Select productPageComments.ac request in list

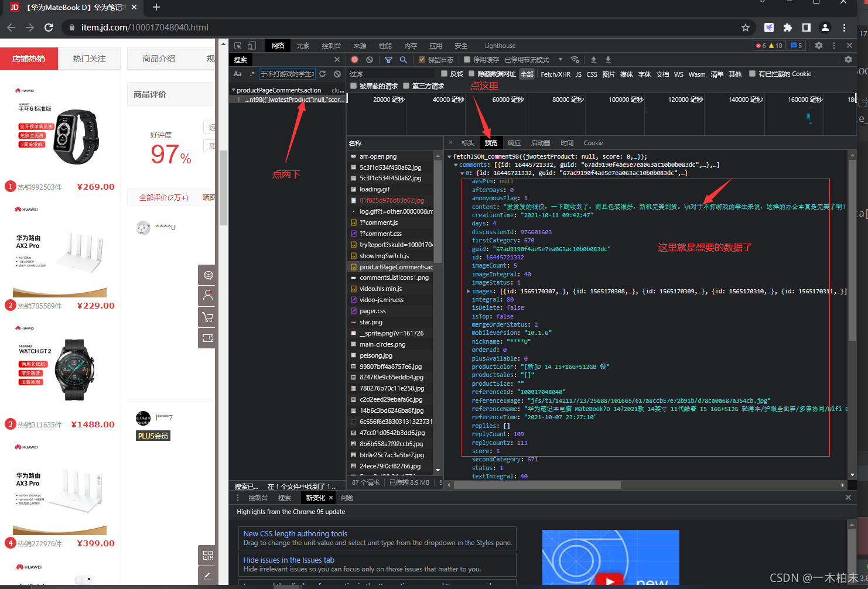[x=391, y=267]
